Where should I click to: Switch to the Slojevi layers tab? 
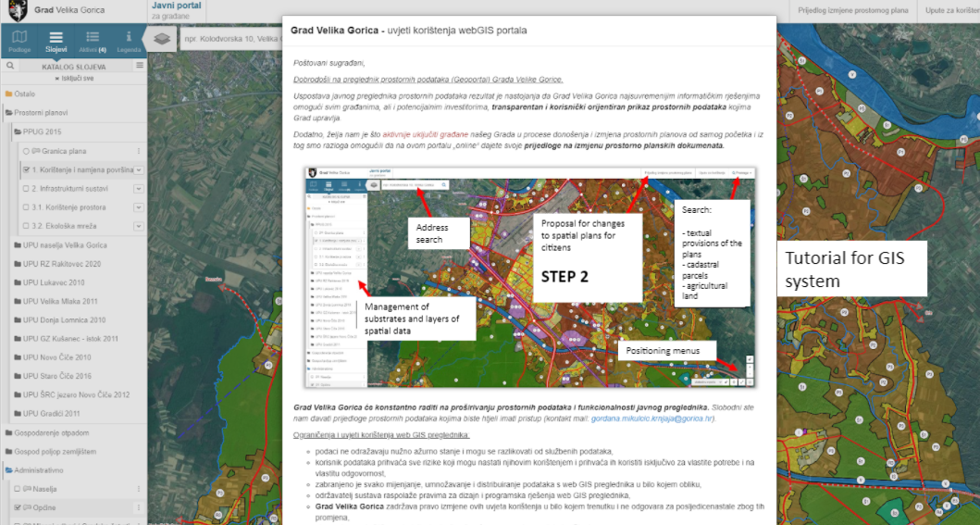click(x=56, y=41)
